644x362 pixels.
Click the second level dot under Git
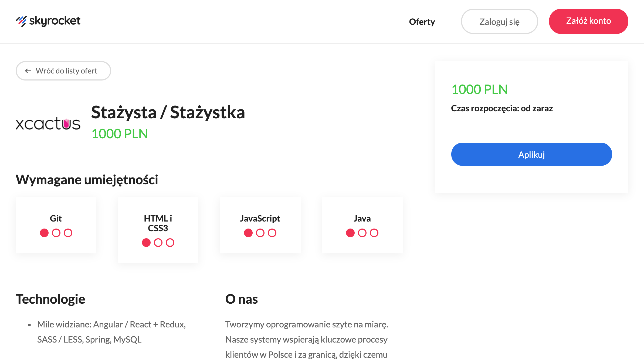[x=56, y=233]
